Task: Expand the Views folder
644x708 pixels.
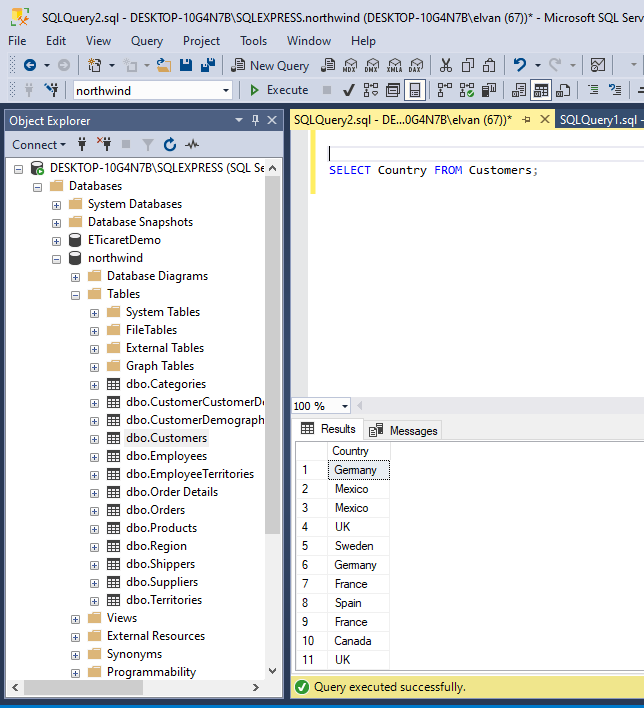Action: [x=75, y=619]
